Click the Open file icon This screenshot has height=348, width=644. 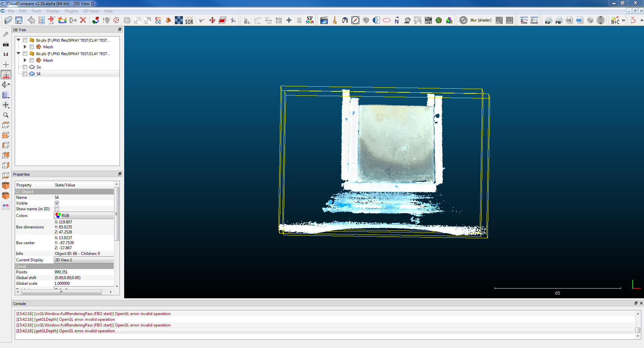8,20
